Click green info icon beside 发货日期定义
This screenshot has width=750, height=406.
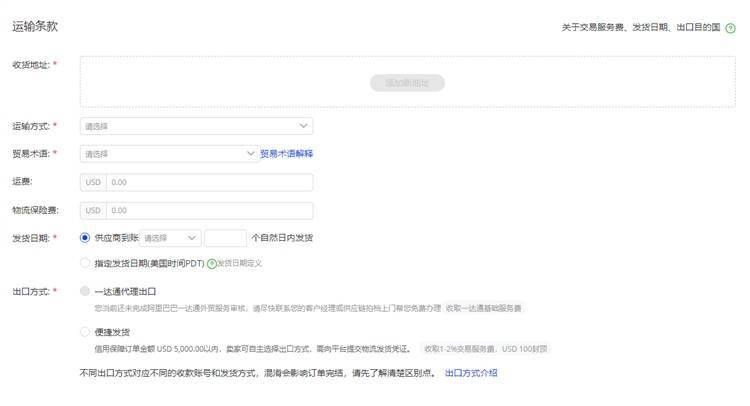(212, 263)
